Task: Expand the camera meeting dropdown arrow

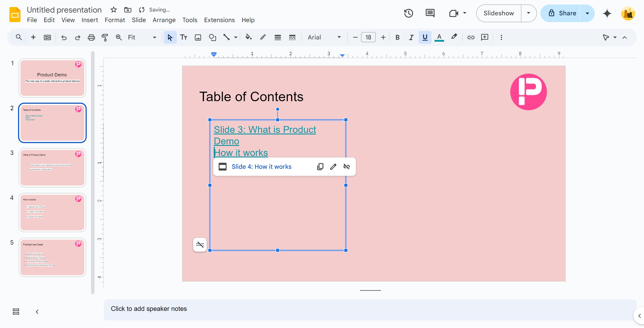Action: (x=465, y=13)
